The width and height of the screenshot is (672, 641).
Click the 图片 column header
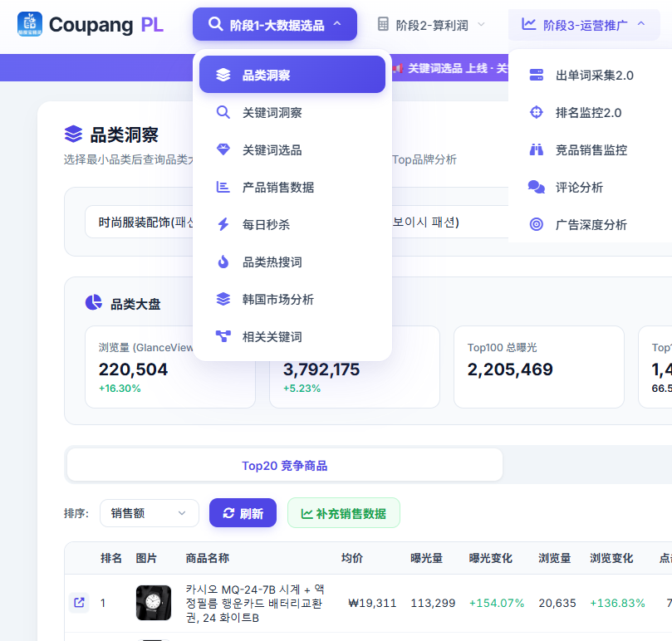tap(146, 558)
